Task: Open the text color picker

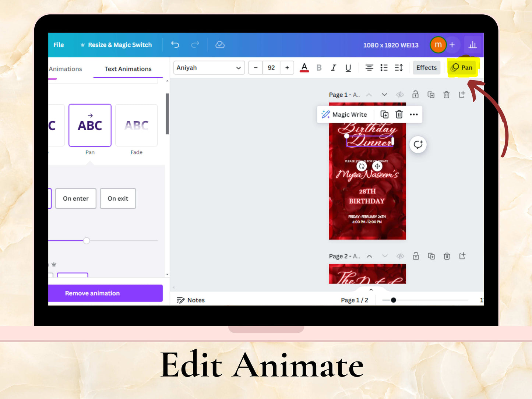Action: point(304,68)
